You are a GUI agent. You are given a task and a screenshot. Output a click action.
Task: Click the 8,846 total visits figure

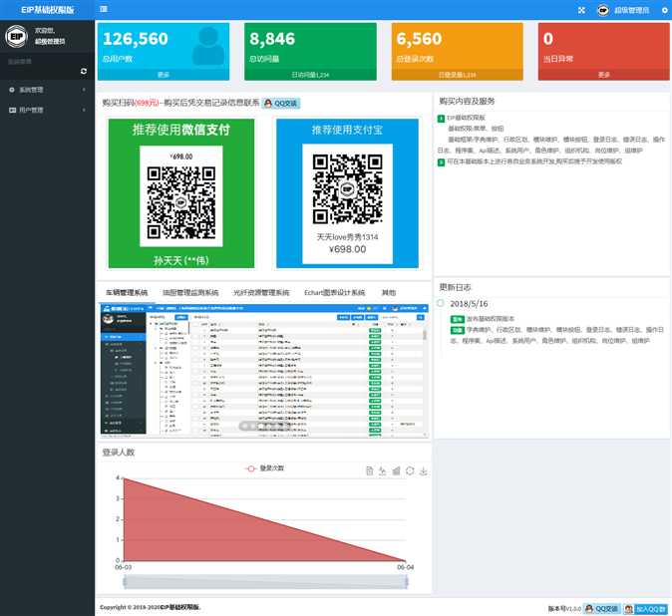(x=272, y=39)
